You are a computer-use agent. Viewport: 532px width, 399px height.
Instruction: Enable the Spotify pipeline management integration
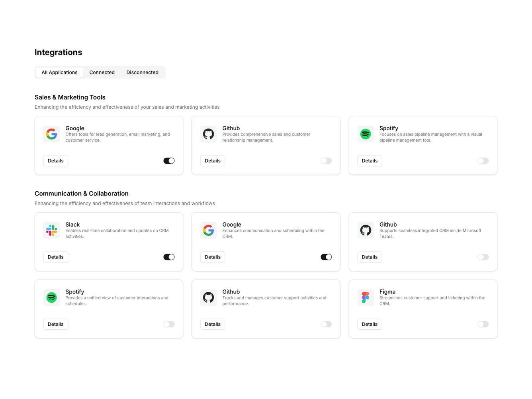coord(483,160)
